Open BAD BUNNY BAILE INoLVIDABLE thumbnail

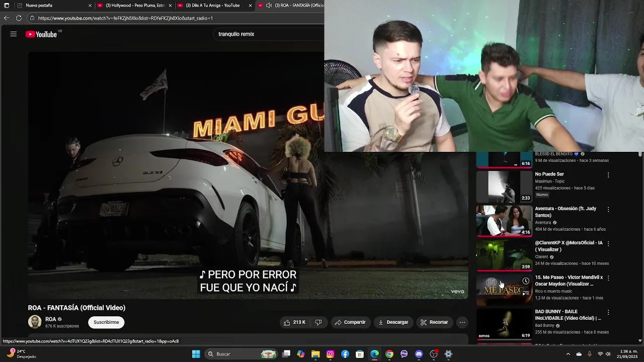(504, 324)
